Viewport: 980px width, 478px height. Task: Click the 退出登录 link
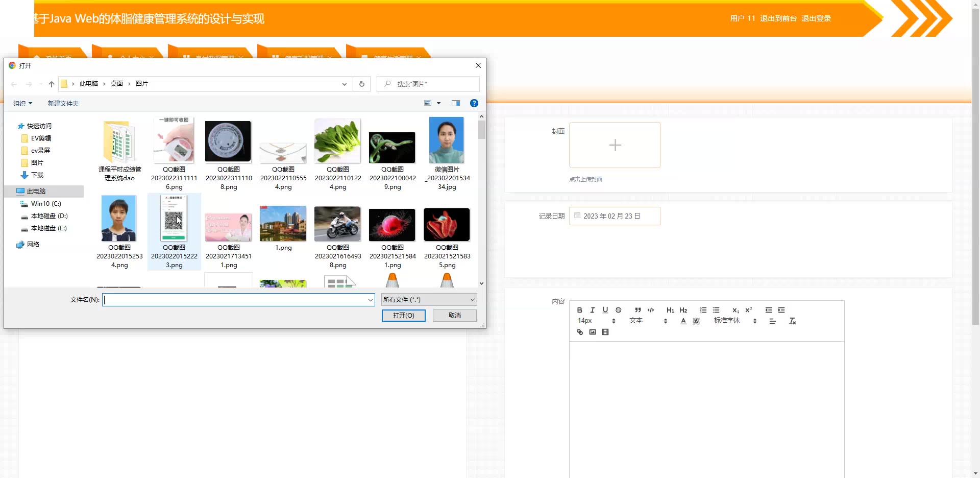click(816, 18)
